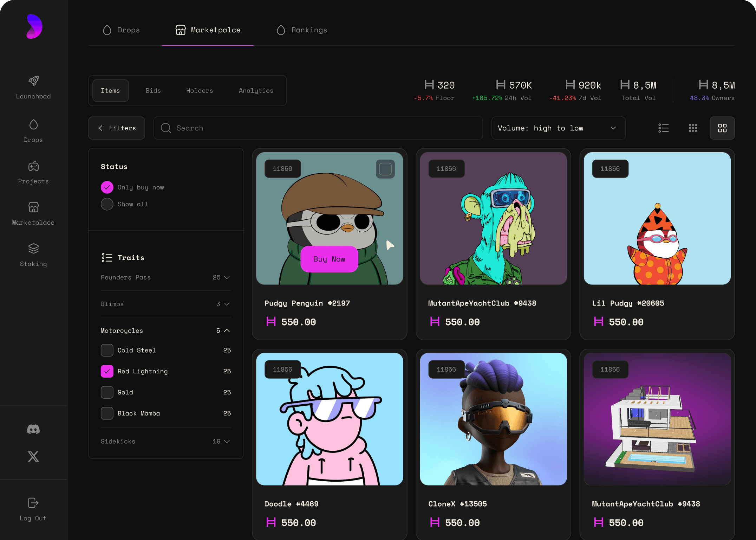
Task: Open the Lil Pudgy penguin thumbnail
Action: click(x=657, y=218)
